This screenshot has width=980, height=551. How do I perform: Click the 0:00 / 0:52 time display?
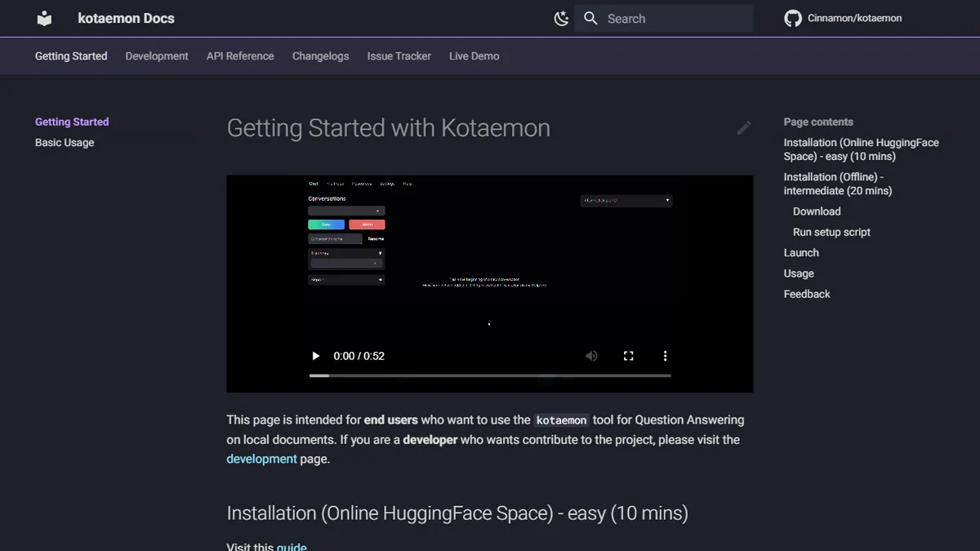(x=359, y=356)
